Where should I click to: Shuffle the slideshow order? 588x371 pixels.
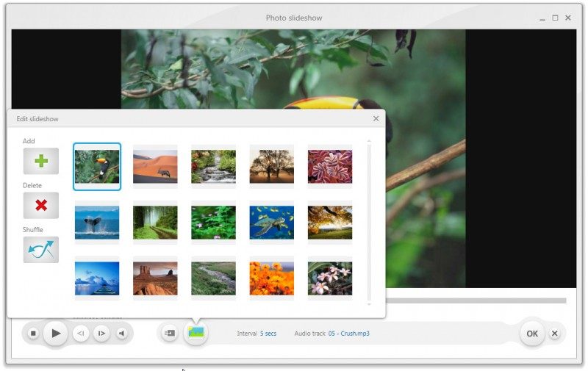pos(41,250)
